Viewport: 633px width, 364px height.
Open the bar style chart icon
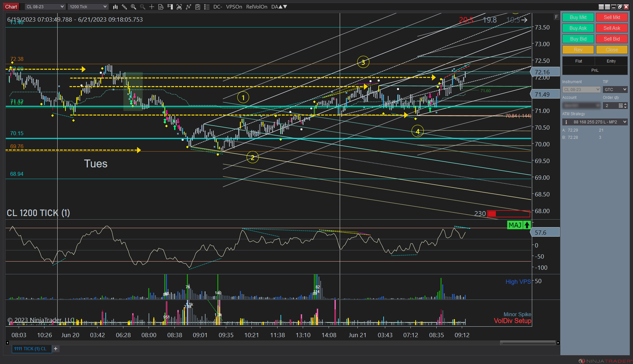[x=116, y=7]
